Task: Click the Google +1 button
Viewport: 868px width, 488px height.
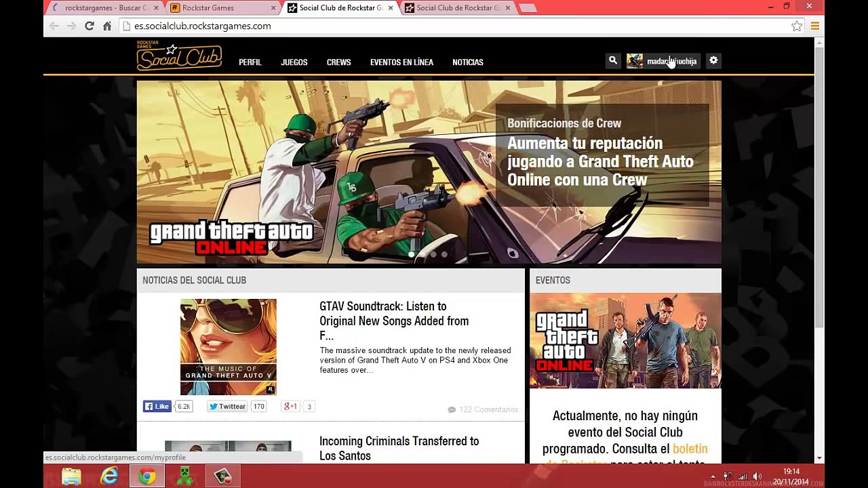Action: click(291, 407)
